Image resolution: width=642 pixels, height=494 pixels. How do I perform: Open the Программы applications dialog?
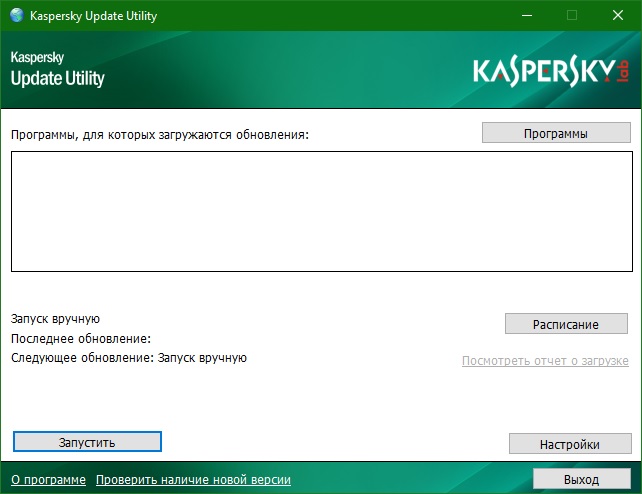pyautogui.click(x=556, y=133)
